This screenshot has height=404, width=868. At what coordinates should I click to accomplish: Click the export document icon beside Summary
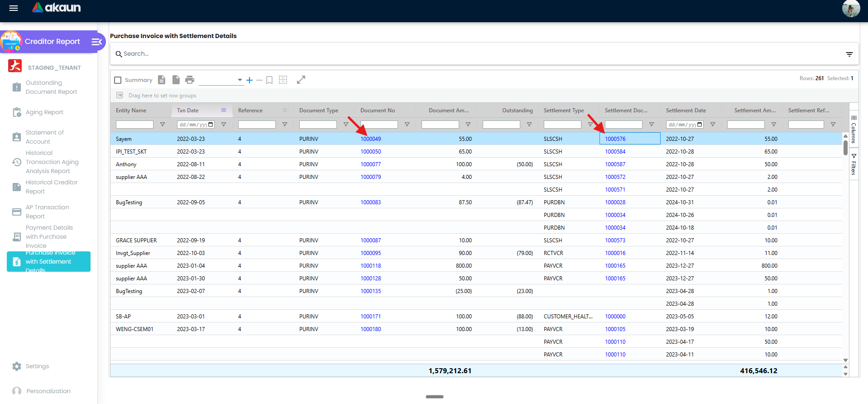[x=162, y=80]
